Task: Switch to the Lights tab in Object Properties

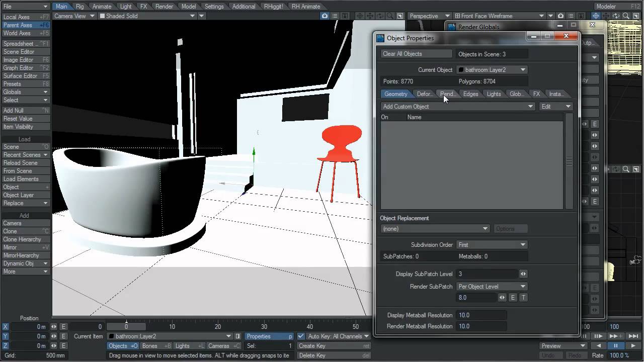Action: tap(494, 94)
